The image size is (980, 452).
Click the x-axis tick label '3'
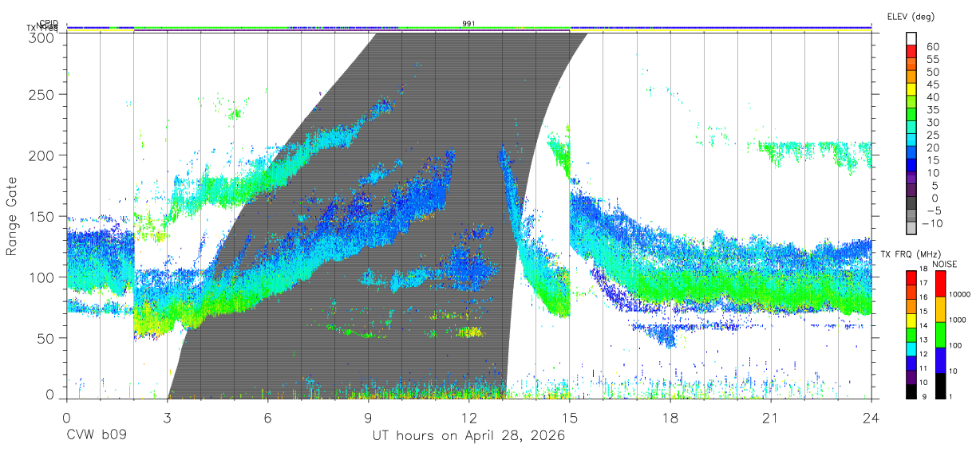click(x=168, y=417)
